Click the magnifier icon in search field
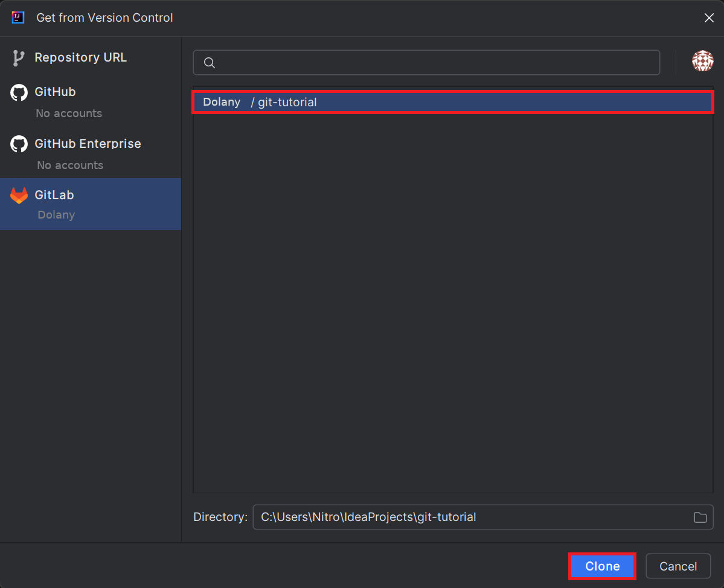Viewport: 724px width, 588px height. pos(209,63)
